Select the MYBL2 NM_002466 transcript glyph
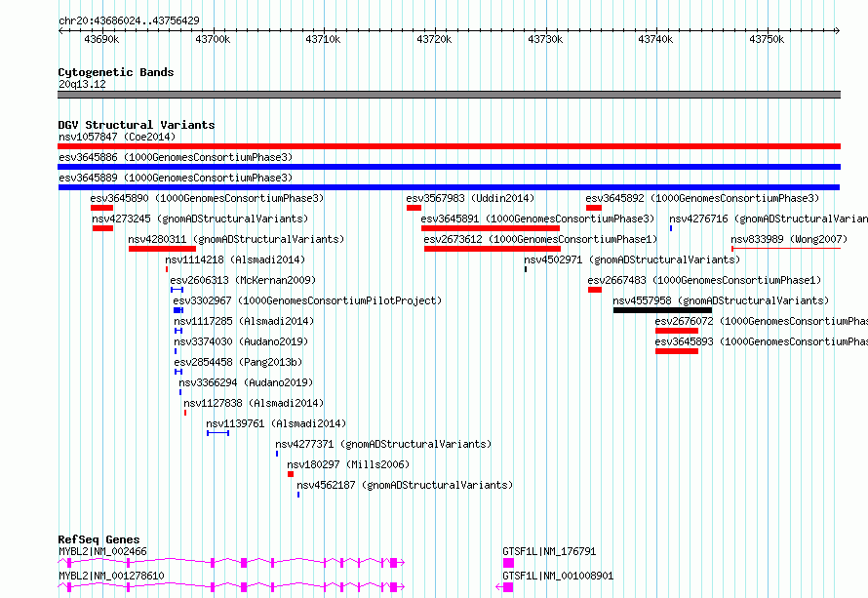 coord(231,563)
